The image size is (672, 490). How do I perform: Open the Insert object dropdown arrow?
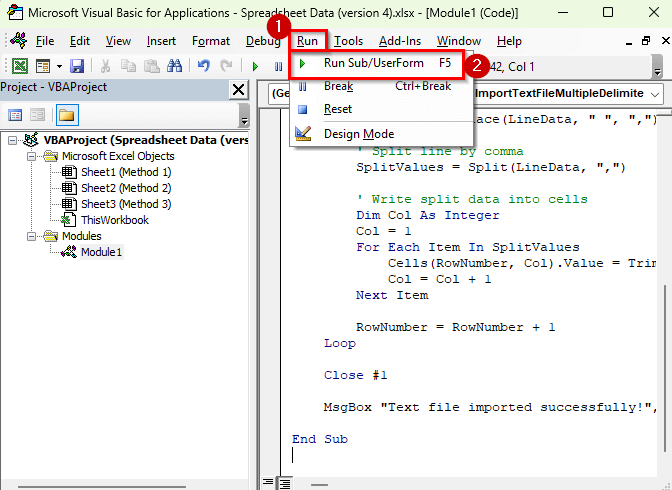59,66
